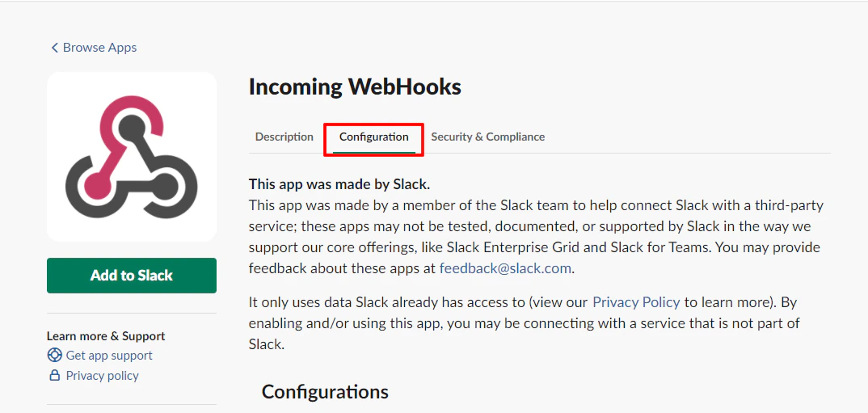The width and height of the screenshot is (868, 413).
Task: Click the Add to Slack button
Action: [x=132, y=275]
